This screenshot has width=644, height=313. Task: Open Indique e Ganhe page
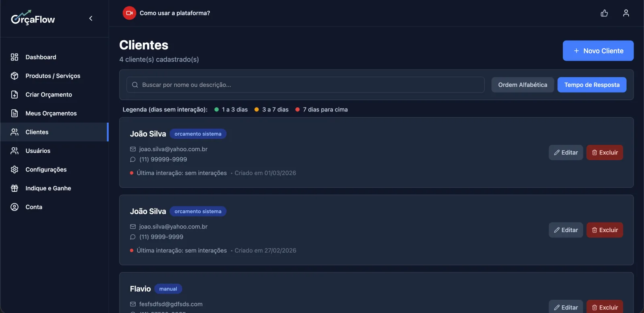pyautogui.click(x=54, y=188)
